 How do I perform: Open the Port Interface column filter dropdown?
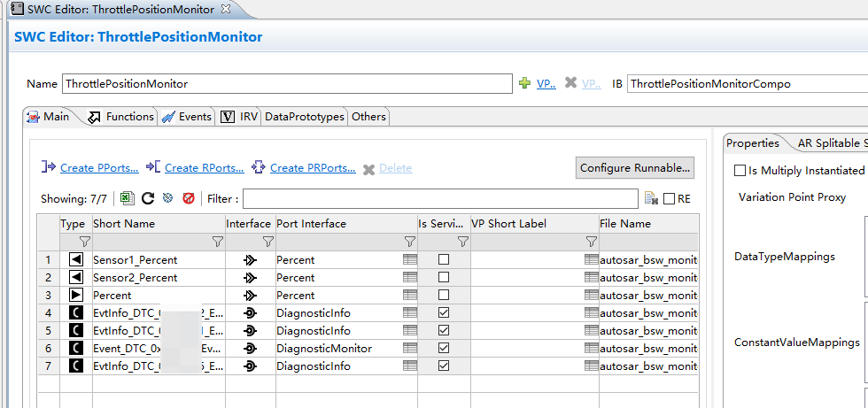point(409,242)
